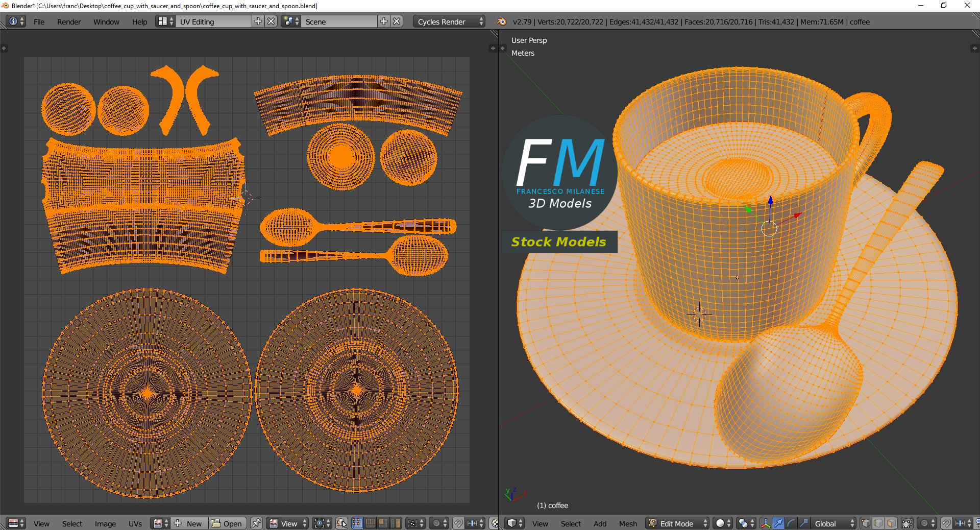Switch to 3D face select mode

click(x=891, y=523)
